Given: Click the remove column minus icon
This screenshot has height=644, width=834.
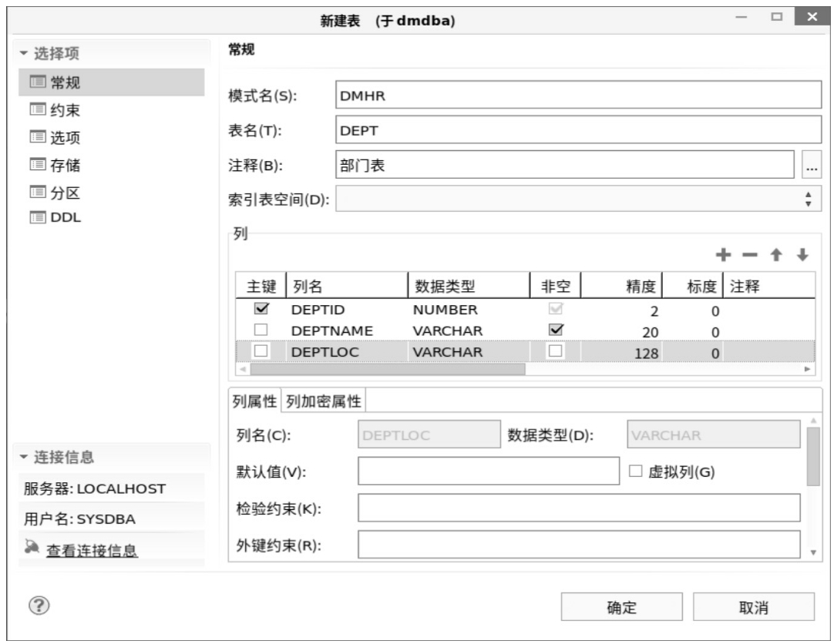Looking at the screenshot, I should 750,255.
